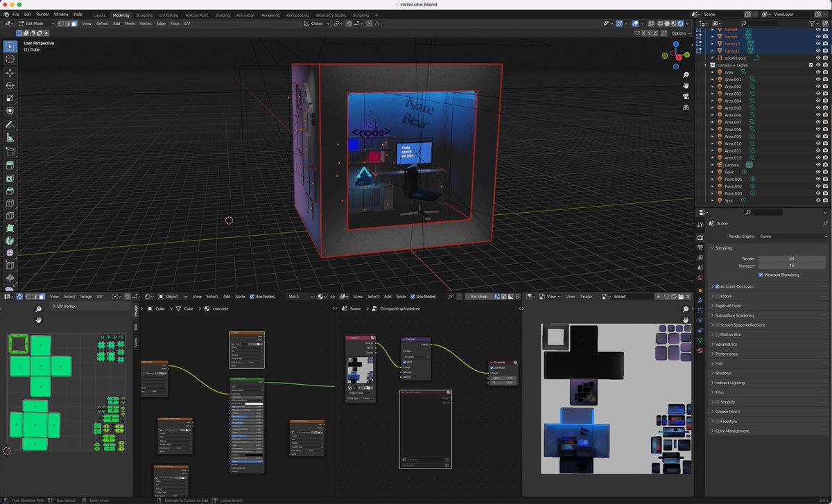Expand the Color Management panel
The height and width of the screenshot is (504, 832).
pyautogui.click(x=731, y=431)
